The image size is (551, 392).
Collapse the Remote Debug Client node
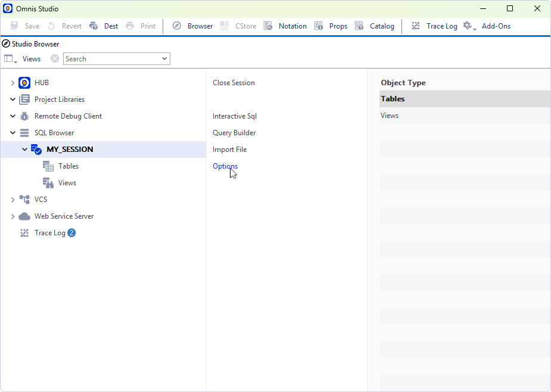click(x=13, y=116)
